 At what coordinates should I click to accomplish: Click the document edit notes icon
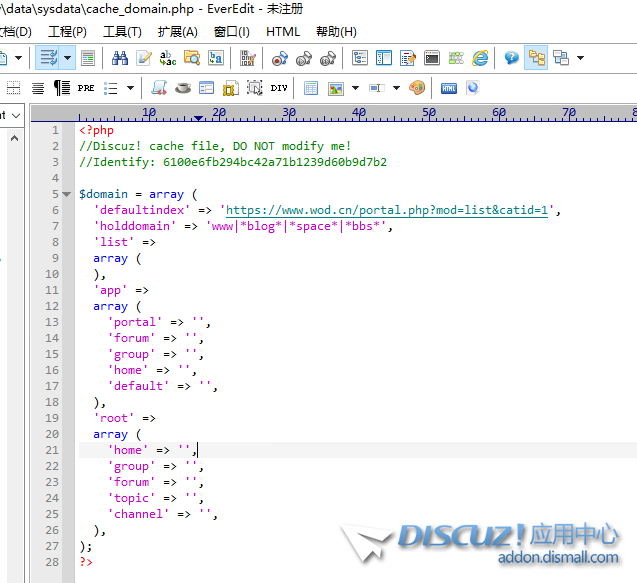click(x=407, y=58)
